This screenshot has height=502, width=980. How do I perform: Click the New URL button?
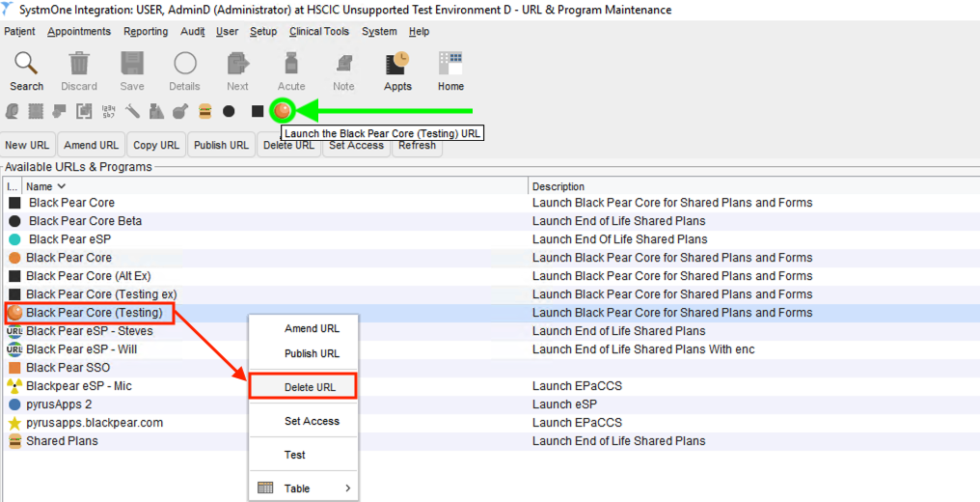tap(27, 145)
